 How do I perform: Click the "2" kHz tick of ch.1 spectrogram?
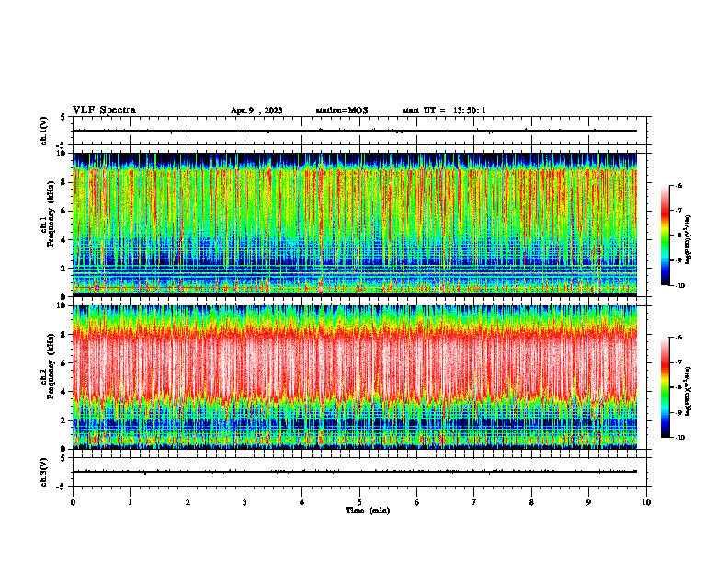point(63,269)
